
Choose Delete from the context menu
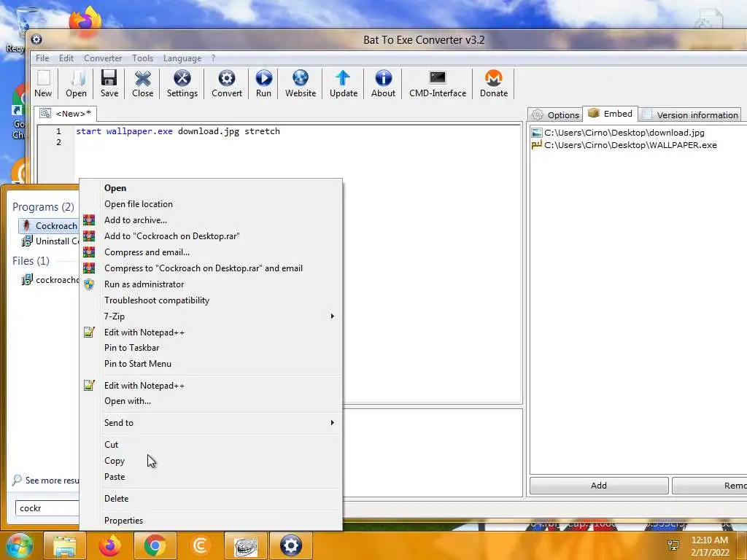pyautogui.click(x=211, y=499)
